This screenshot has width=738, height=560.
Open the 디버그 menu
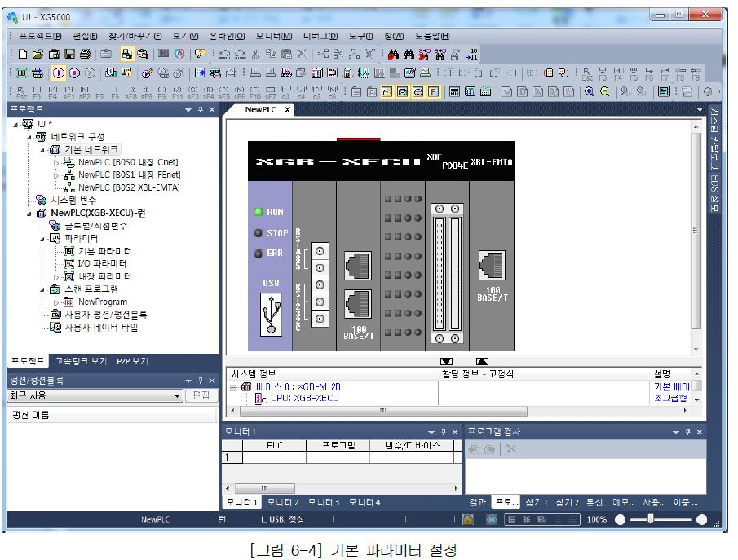point(320,36)
